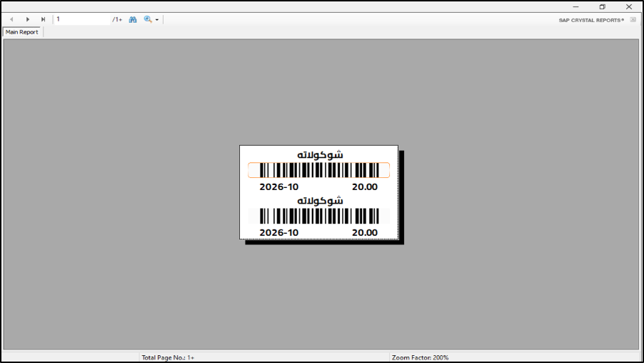644x363 pixels.
Task: Click the lower 2026-10 expiry date
Action: point(278,232)
